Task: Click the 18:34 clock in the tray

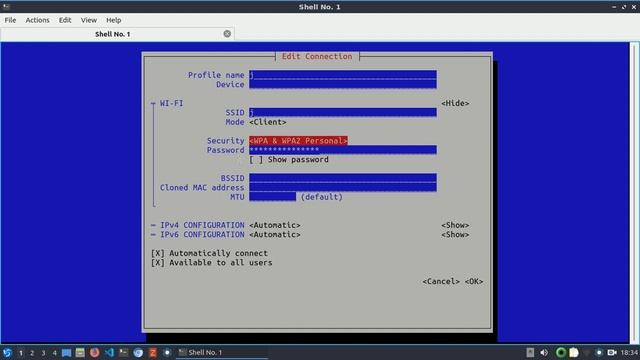Action: tap(629, 352)
